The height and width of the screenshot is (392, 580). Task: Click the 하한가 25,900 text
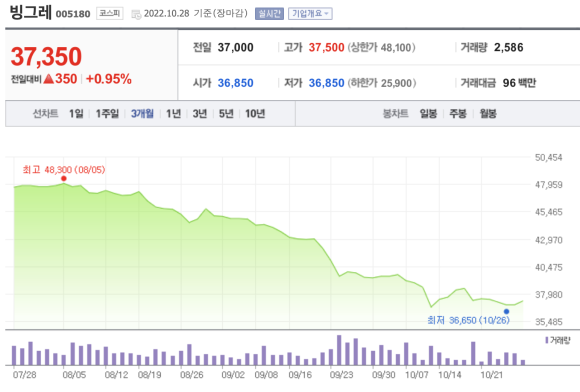coord(382,83)
